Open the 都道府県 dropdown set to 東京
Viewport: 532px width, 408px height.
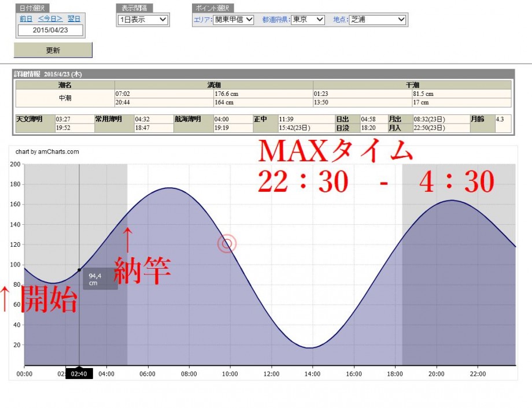point(308,20)
